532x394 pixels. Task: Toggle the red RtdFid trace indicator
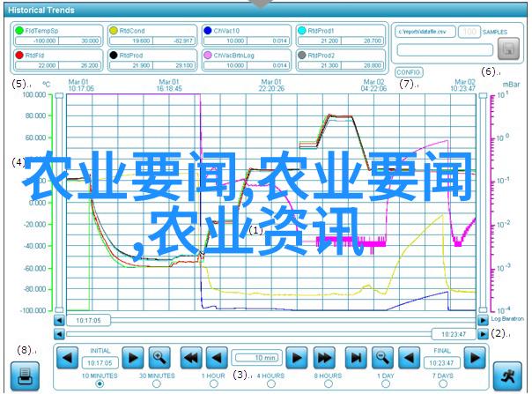19,55
